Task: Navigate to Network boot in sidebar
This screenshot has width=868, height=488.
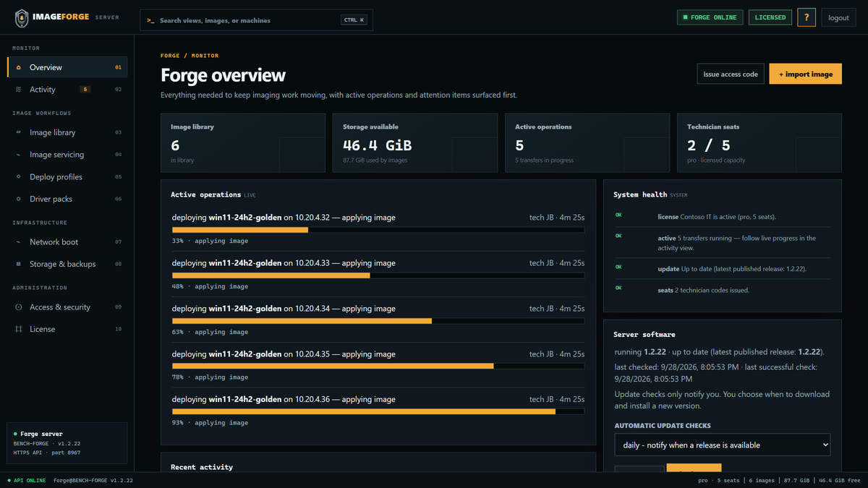Action: pyautogui.click(x=67, y=242)
